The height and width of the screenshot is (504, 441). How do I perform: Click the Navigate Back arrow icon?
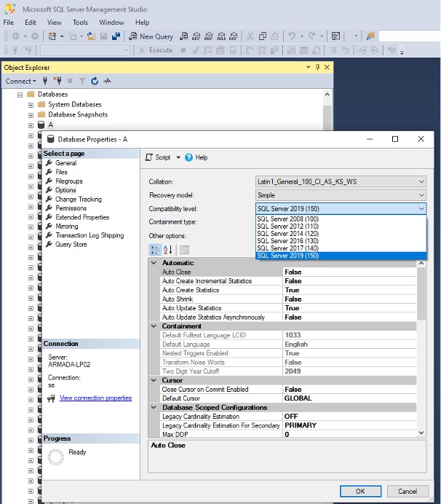coord(15,36)
